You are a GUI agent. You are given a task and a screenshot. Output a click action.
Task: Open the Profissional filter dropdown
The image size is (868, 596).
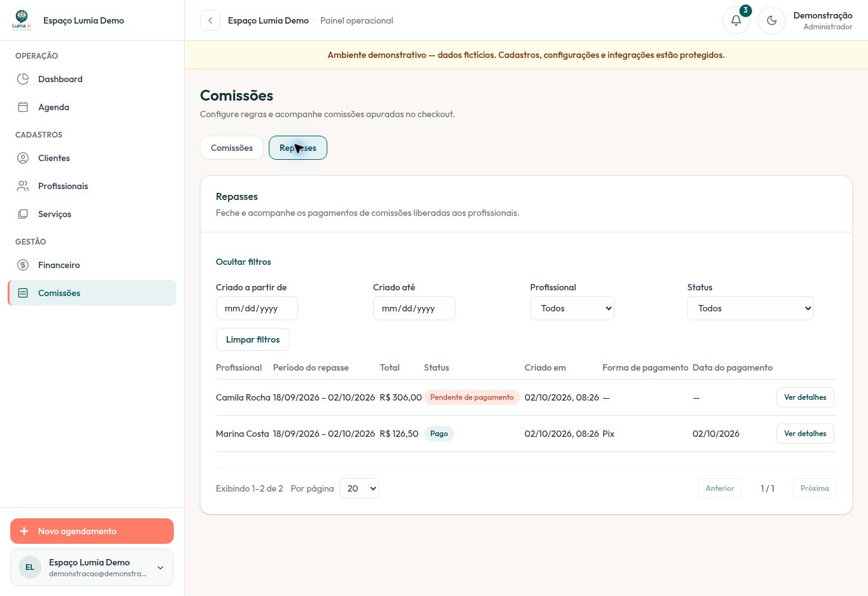[x=572, y=308]
